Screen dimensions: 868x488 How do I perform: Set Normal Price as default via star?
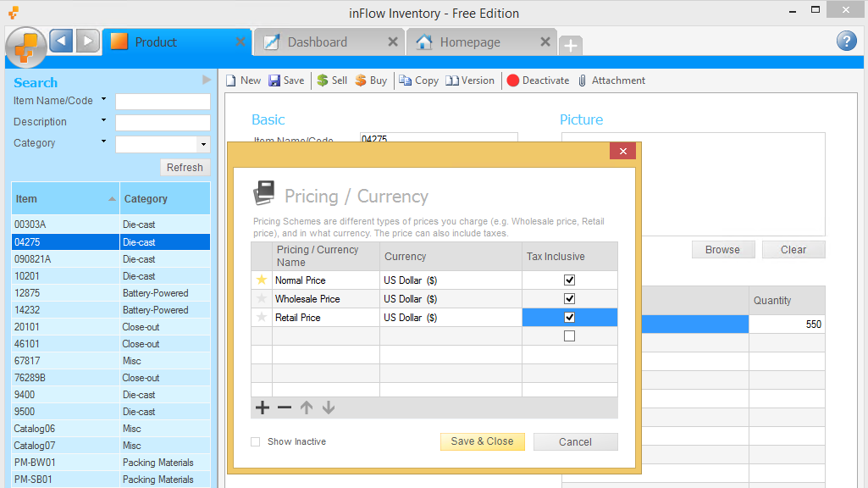(x=262, y=280)
